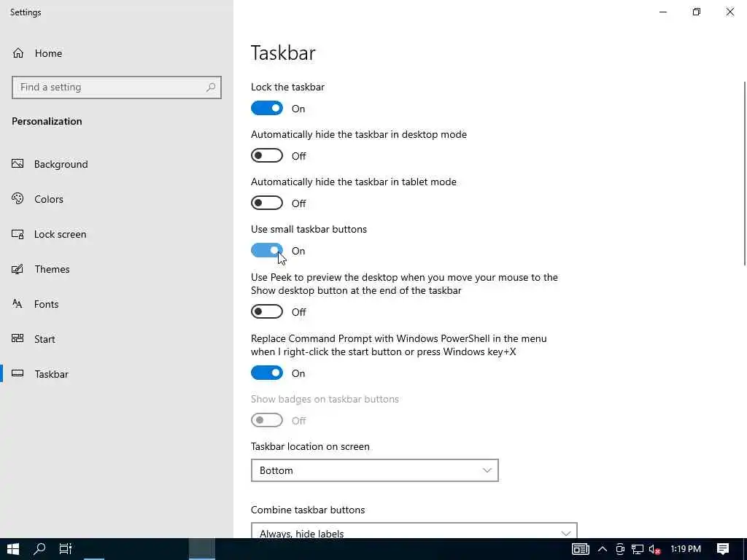Show hidden system tray icons
The width and height of the screenshot is (747, 560).
[x=602, y=549]
